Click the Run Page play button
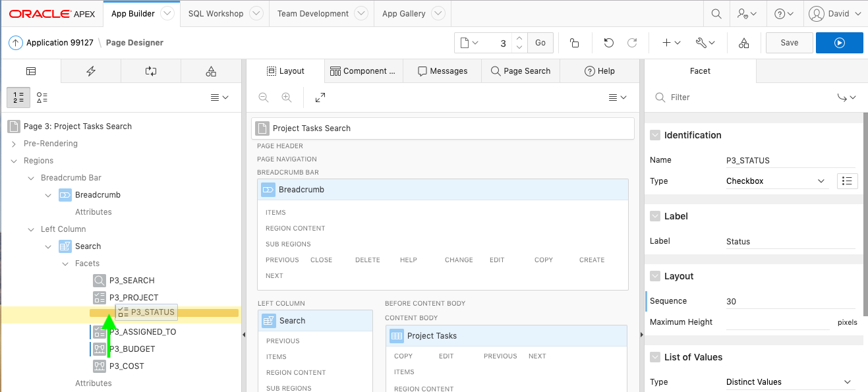 [x=839, y=43]
